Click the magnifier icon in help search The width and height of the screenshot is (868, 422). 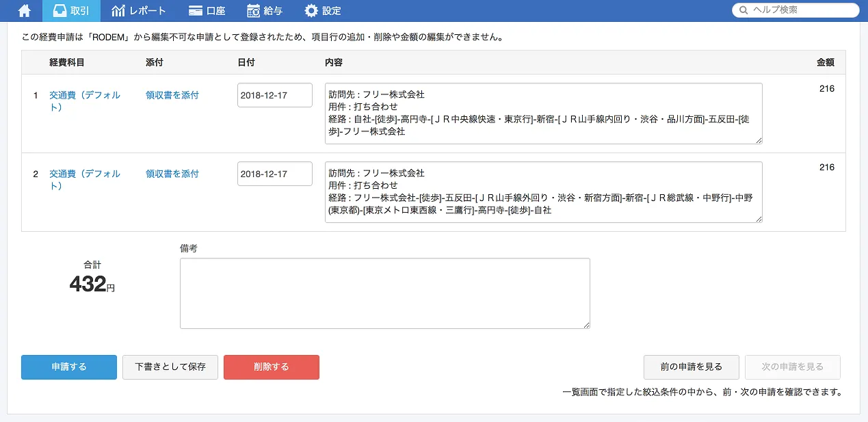[x=743, y=10]
